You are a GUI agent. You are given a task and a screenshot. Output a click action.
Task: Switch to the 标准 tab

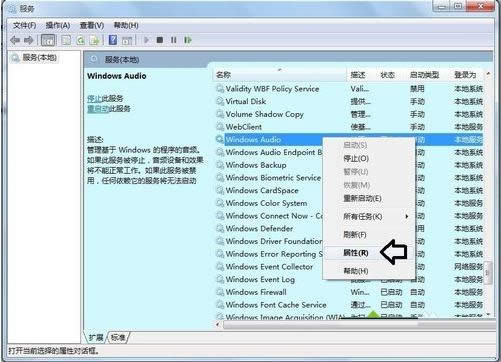point(118,338)
